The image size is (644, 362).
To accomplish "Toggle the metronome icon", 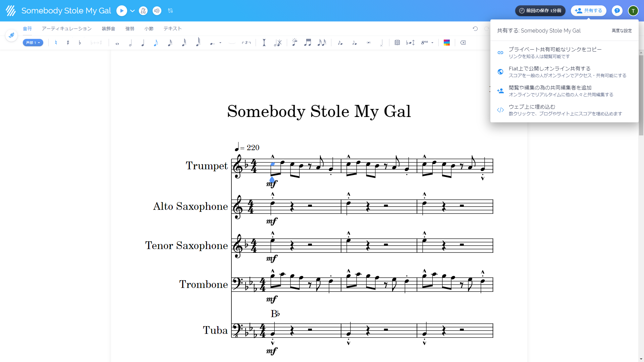I will [x=143, y=11].
